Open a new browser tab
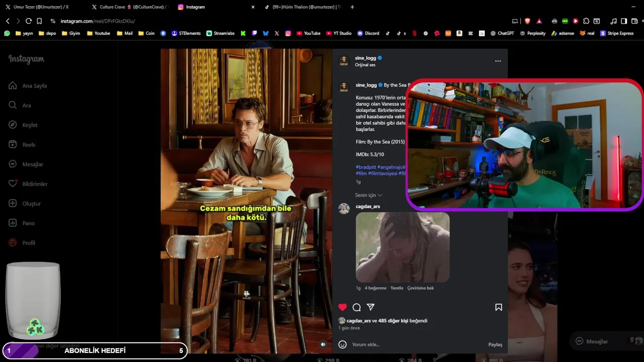Viewport: 644px width, 362px height. pos(352,7)
